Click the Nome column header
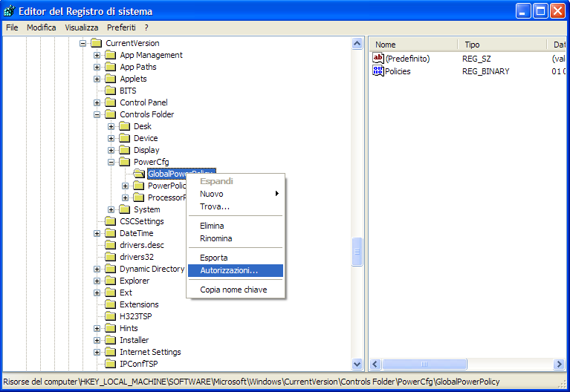 414,45
